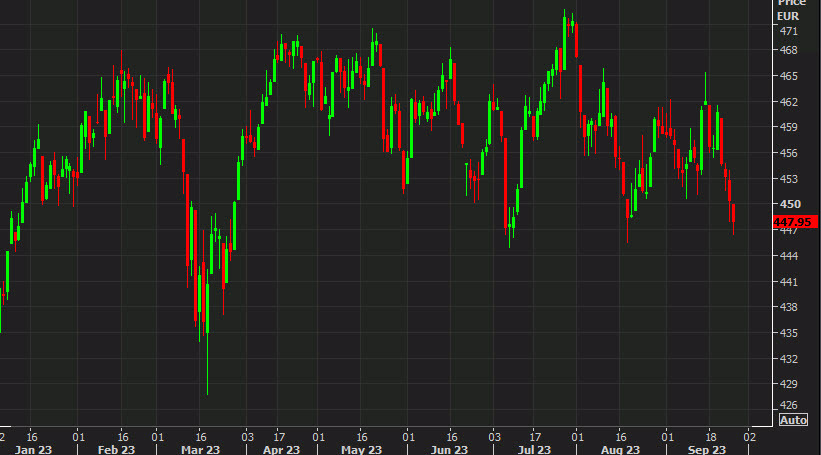The image size is (821, 455).
Task: Click the 02 date tick at axis end
Action: 750,437
